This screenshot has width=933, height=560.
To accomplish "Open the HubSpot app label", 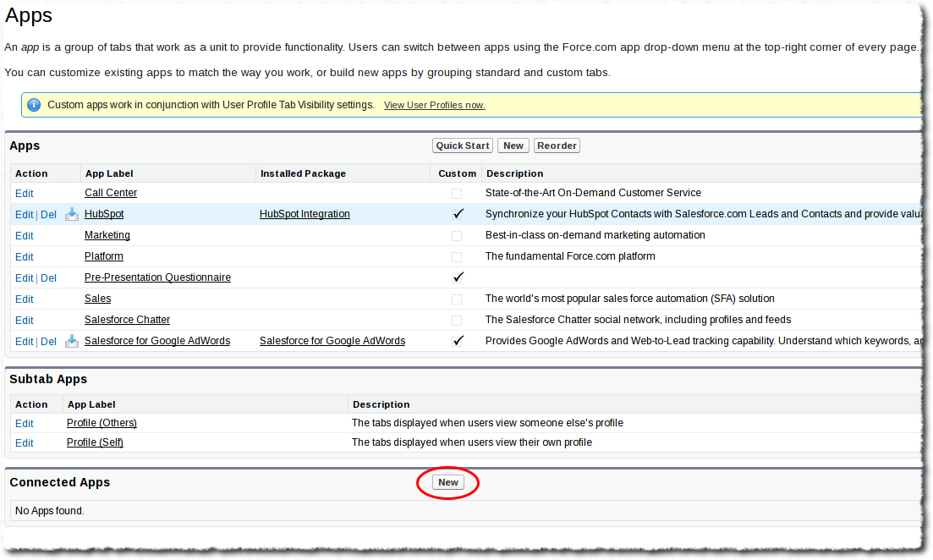I will 104,214.
